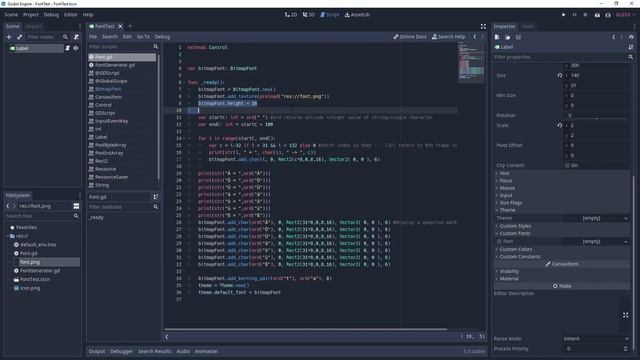Open the Output bottom panel
Screen dimensions: 640x360
(97, 351)
